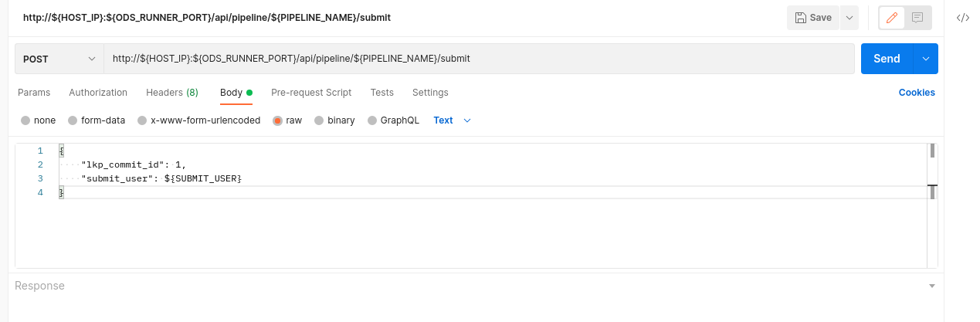Viewport: 980px width, 322px height.
Task: Switch to the Authorization tab
Action: 98,93
